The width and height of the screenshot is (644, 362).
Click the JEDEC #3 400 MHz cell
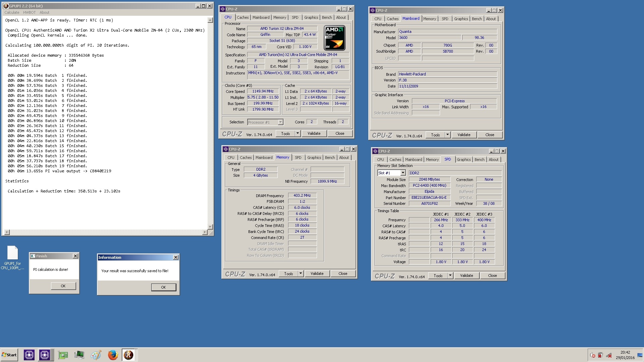484,220
